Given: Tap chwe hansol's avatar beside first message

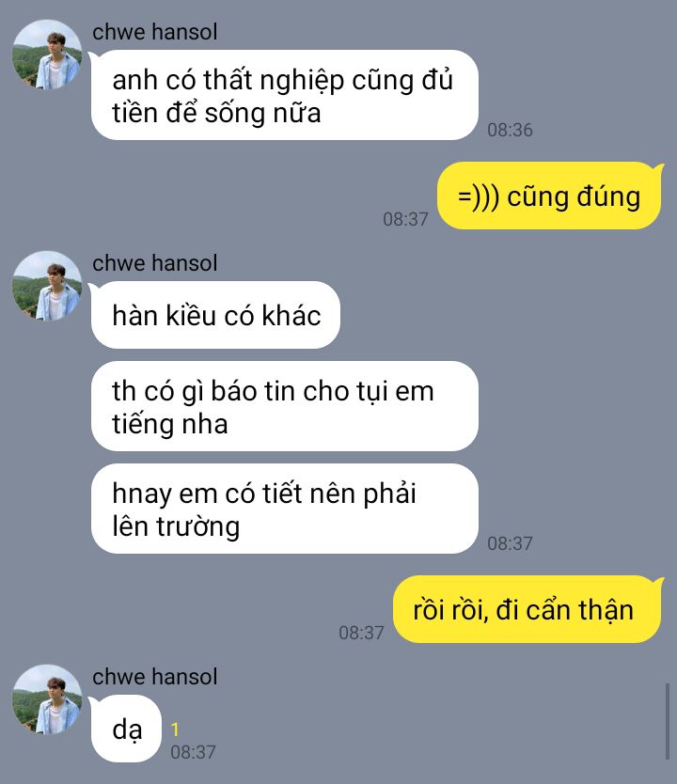Looking at the screenshot, I should point(47,55).
